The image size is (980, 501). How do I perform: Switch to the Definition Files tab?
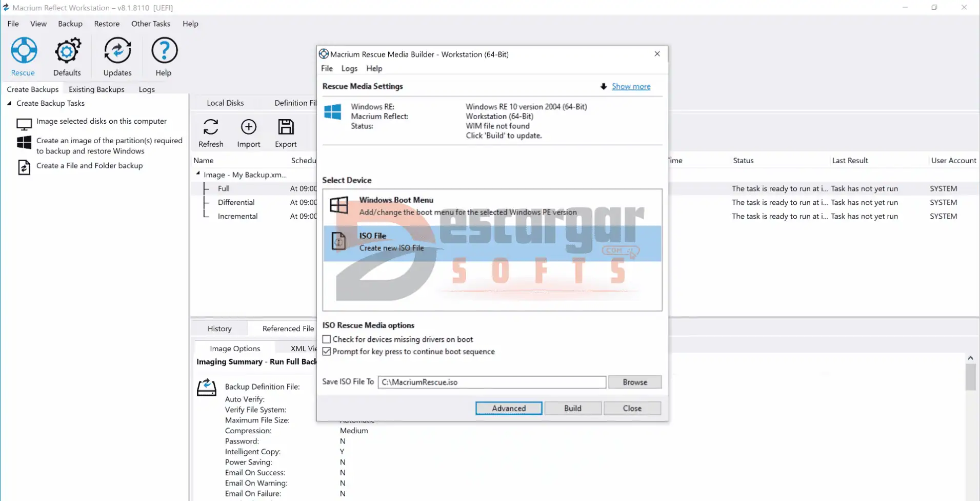point(295,103)
